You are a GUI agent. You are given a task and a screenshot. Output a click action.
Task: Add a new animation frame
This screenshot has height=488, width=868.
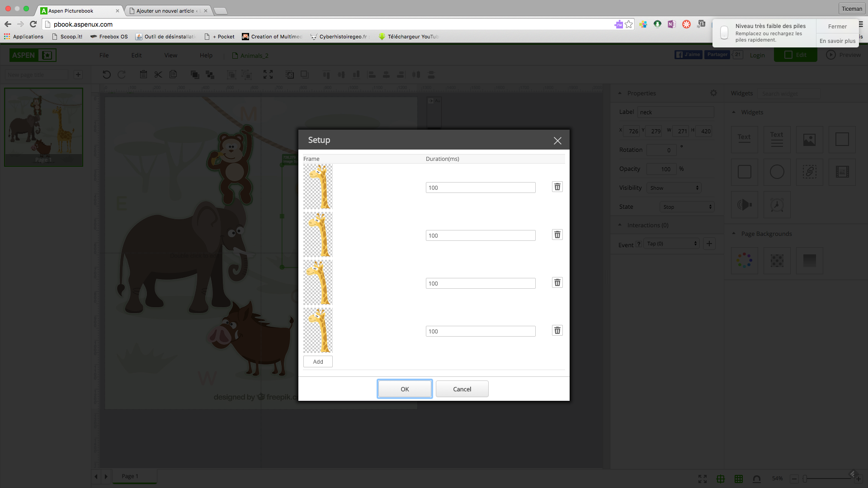click(318, 361)
